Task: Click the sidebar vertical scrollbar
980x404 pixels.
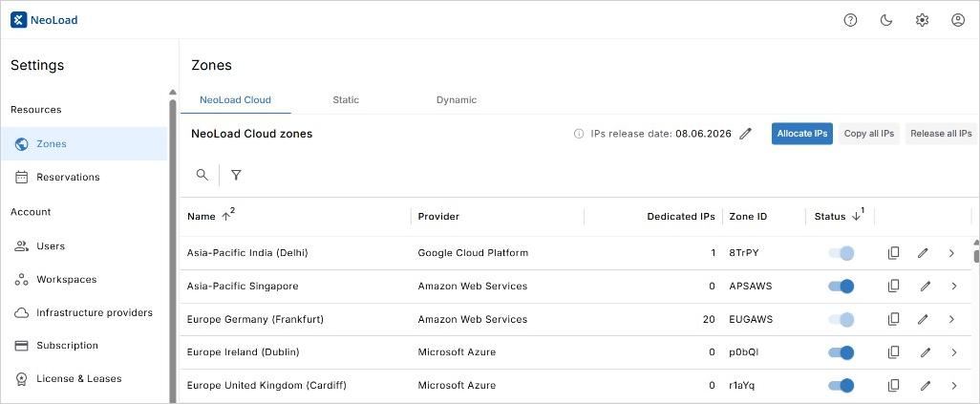Action: [x=173, y=250]
